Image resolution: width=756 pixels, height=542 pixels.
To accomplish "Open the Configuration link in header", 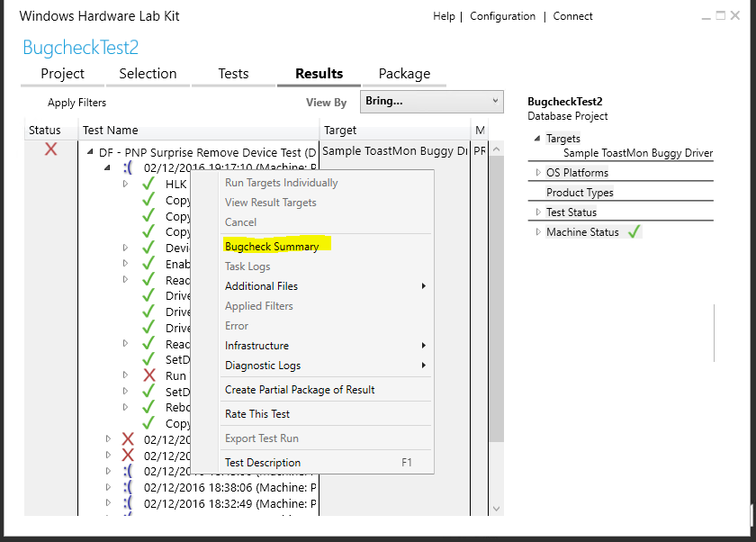I will point(502,16).
